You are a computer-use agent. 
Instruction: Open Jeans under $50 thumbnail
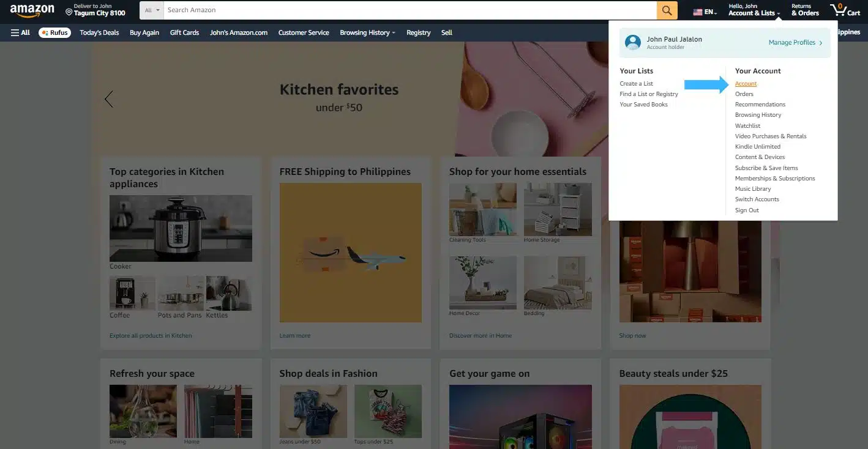point(313,411)
